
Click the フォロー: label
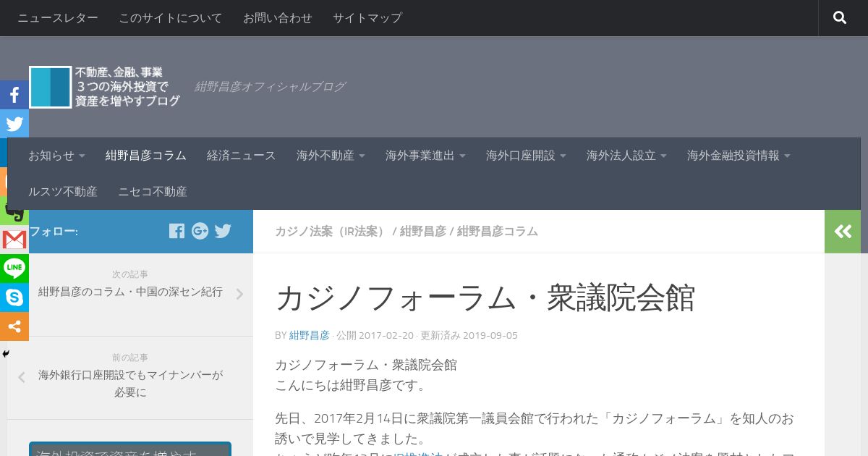pos(54,232)
